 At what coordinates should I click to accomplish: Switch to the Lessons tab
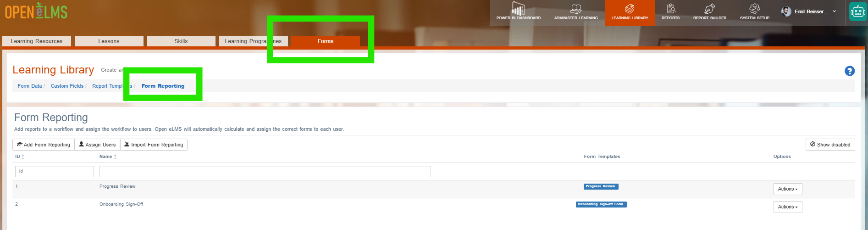[109, 41]
